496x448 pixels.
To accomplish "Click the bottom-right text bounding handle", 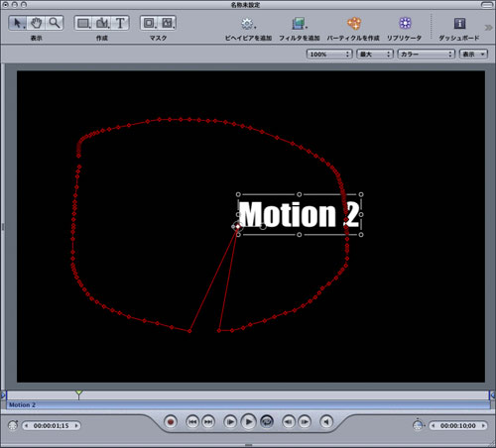I will point(361,235).
